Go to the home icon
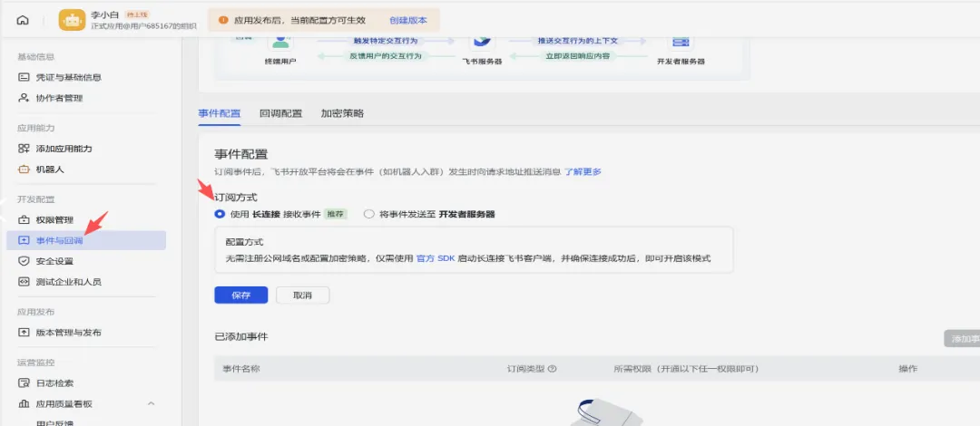This screenshot has height=426, width=980. click(x=23, y=20)
